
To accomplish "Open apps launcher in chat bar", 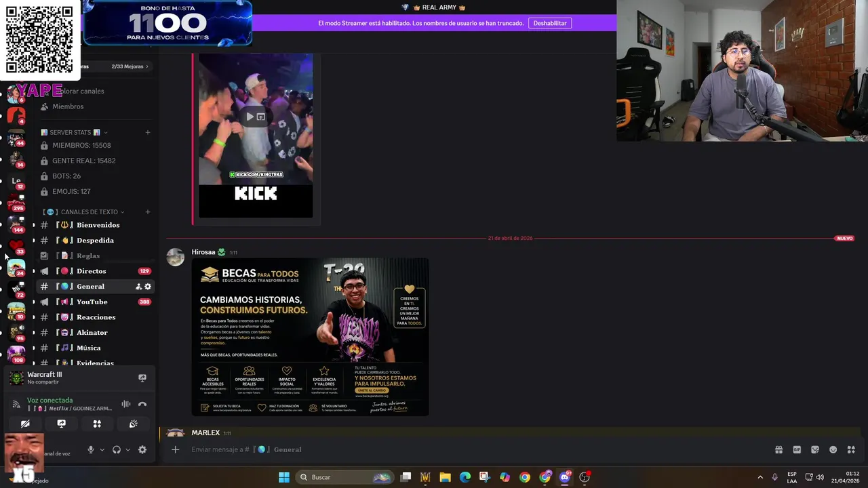I will click(x=852, y=449).
